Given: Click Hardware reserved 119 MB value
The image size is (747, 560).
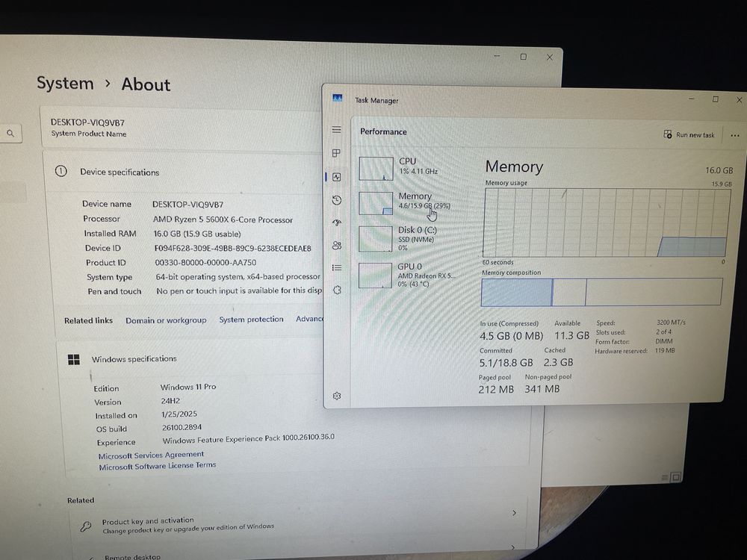Looking at the screenshot, I should pos(665,350).
